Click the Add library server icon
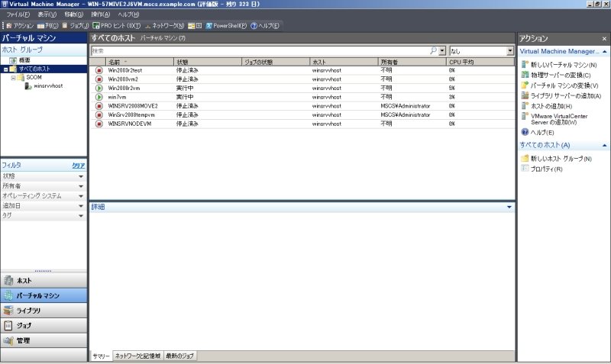 [x=525, y=95]
